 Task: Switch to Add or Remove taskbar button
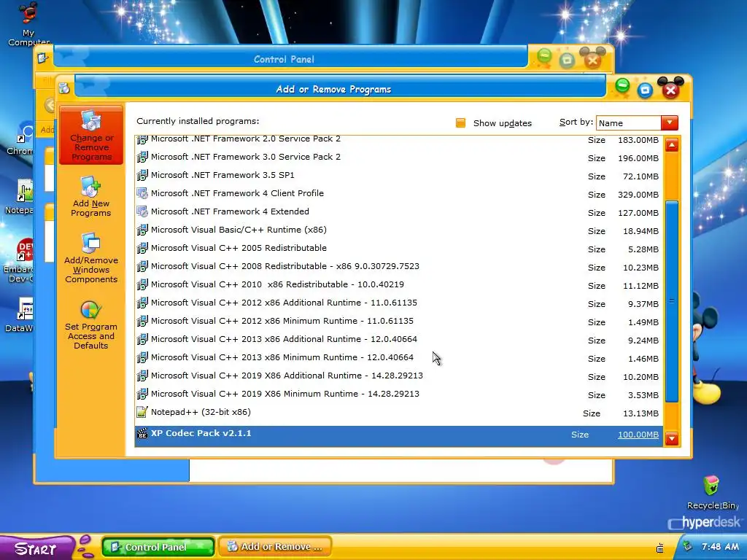(x=275, y=547)
